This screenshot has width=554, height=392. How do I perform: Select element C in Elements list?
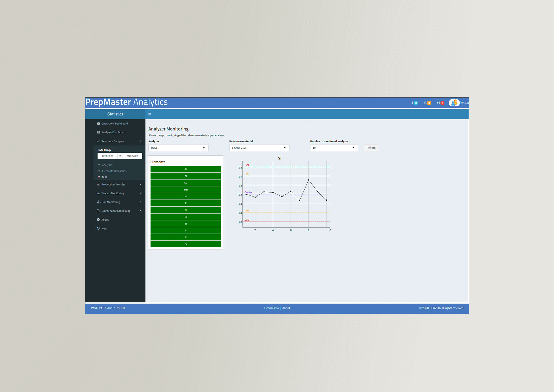[x=186, y=237]
